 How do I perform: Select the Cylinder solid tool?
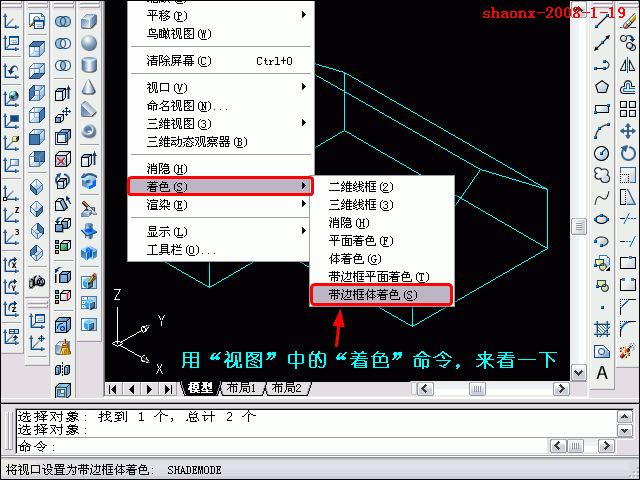(89, 65)
